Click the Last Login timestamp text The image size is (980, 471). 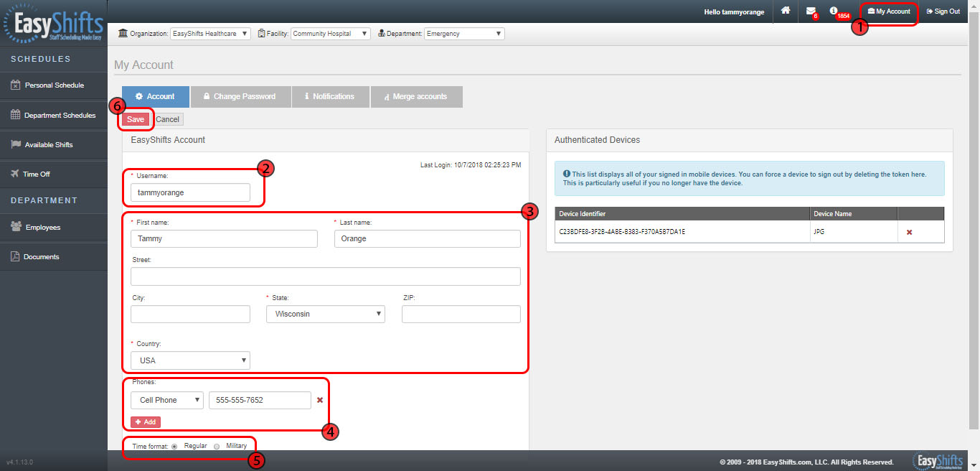coord(471,165)
